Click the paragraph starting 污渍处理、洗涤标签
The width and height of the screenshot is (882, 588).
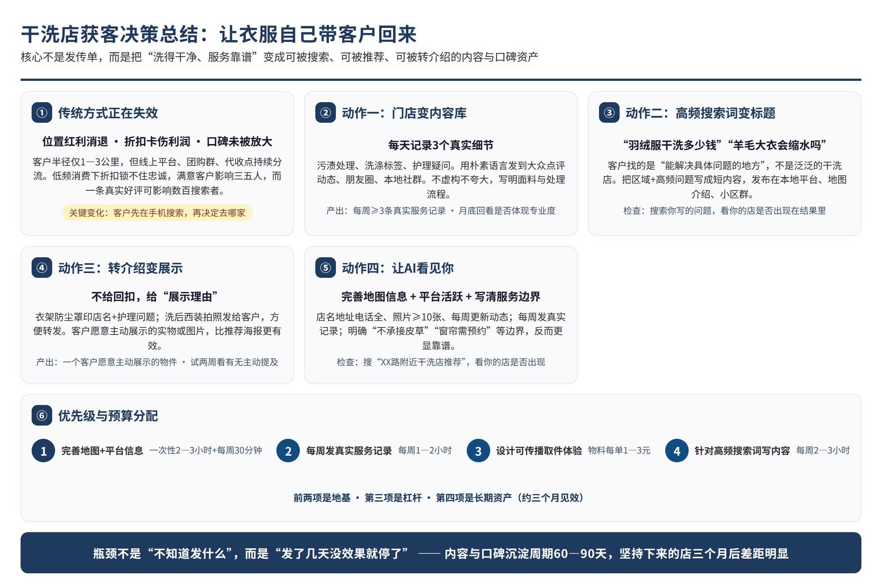pos(441,180)
